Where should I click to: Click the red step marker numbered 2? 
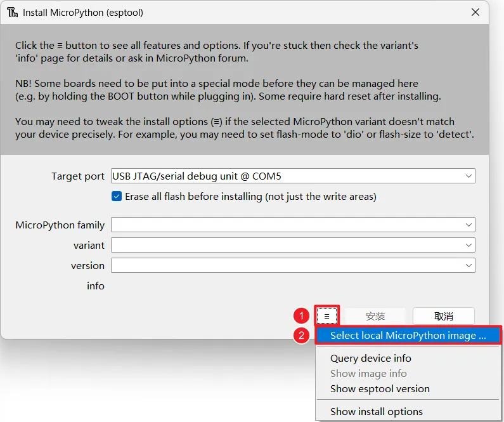tap(302, 336)
